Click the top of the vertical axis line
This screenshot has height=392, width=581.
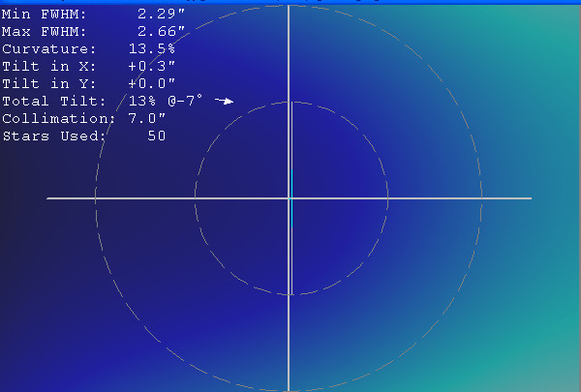[x=290, y=5]
